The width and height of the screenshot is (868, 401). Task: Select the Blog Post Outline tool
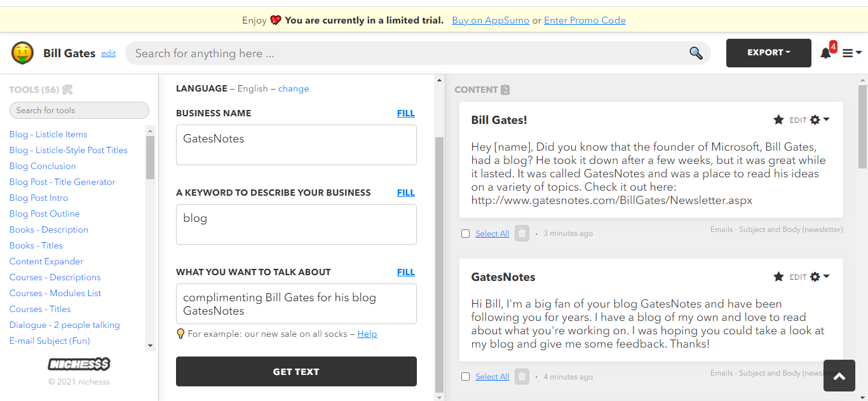click(x=44, y=214)
